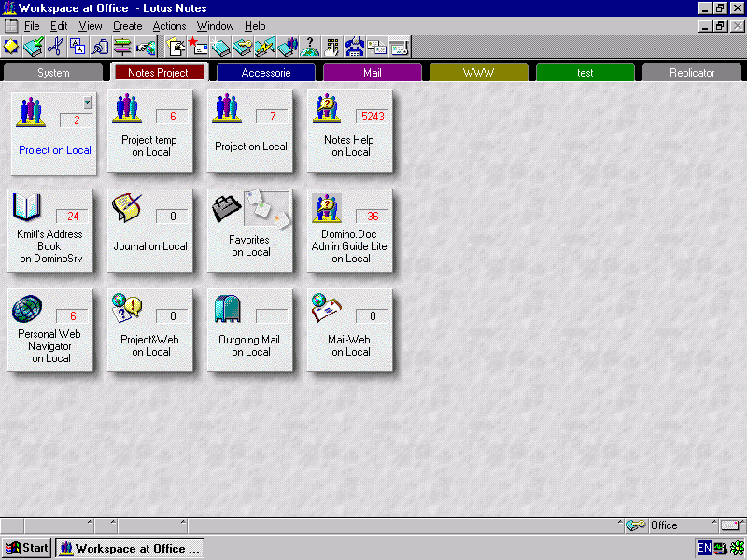Open the Create menu
The width and height of the screenshot is (747, 560).
[127, 26]
